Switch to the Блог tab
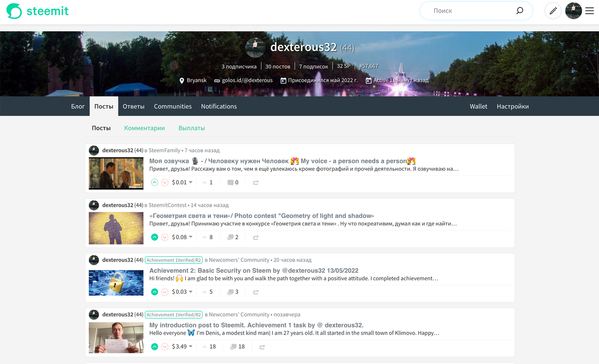 point(78,106)
